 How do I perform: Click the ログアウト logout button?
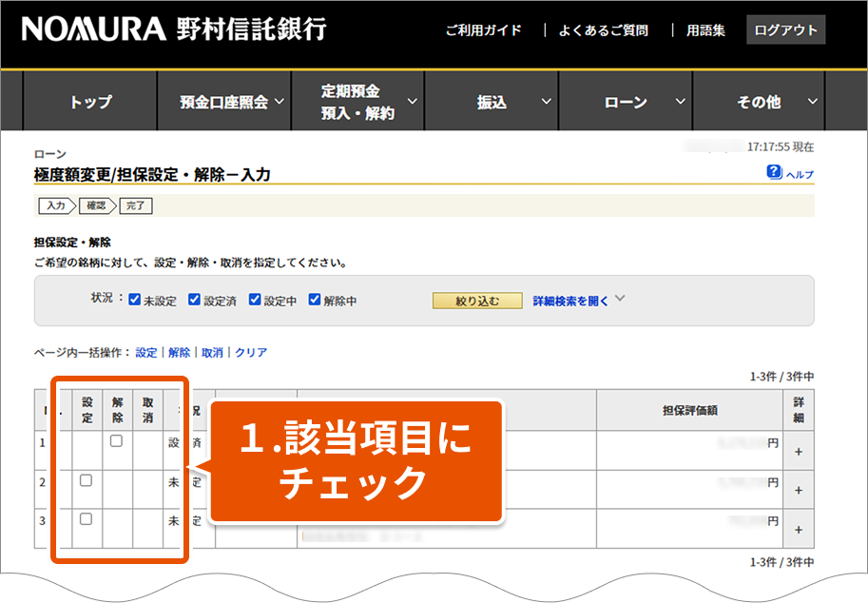[x=785, y=29]
